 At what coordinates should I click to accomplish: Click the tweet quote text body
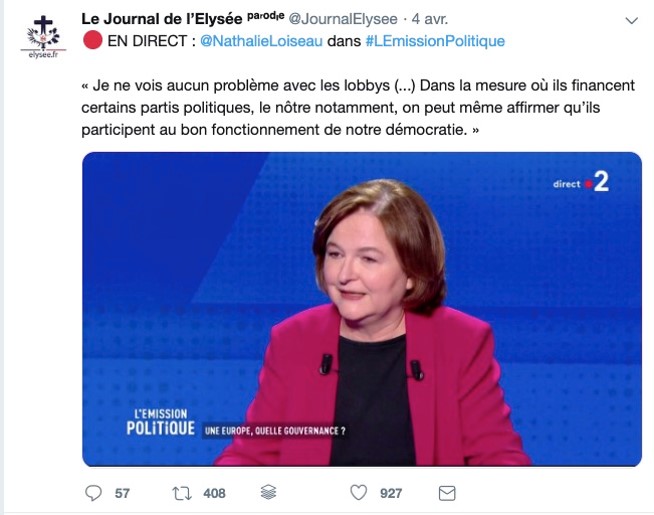pyautogui.click(x=358, y=107)
